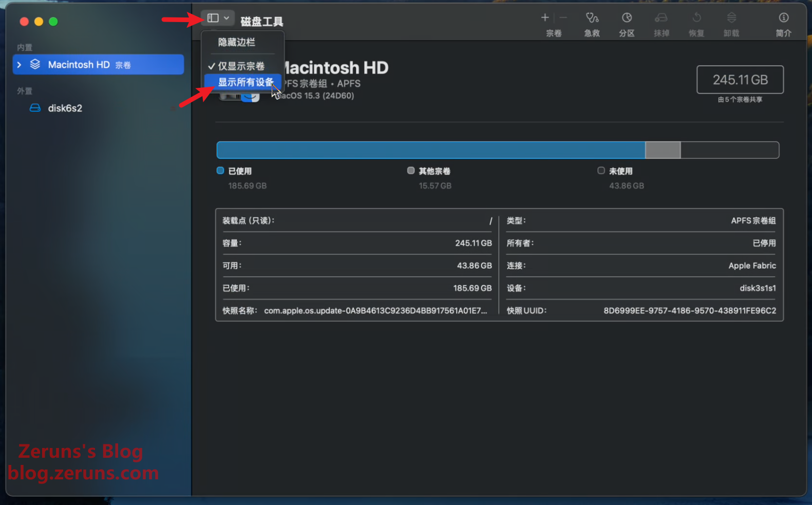Click the 装载点 (只读) row
Image resolution: width=812 pixels, height=505 pixels.
[x=357, y=221]
